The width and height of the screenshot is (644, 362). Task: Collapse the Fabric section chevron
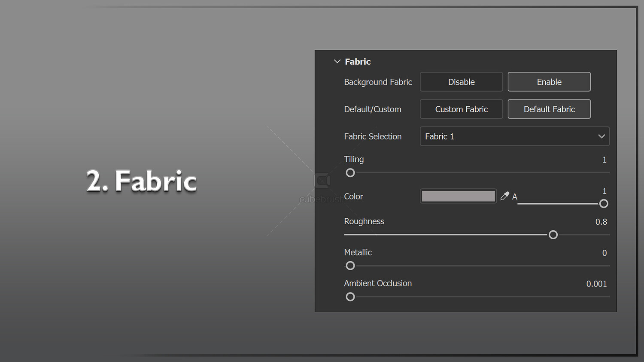tap(337, 62)
